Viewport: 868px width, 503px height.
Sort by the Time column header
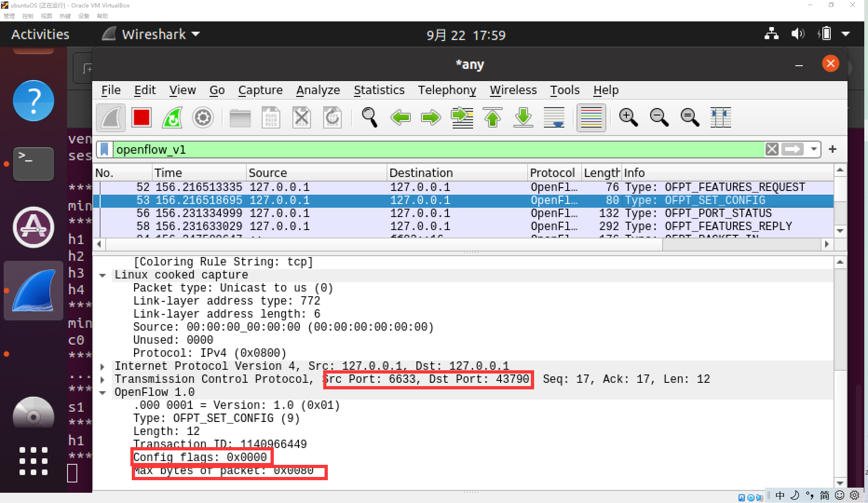(199, 173)
